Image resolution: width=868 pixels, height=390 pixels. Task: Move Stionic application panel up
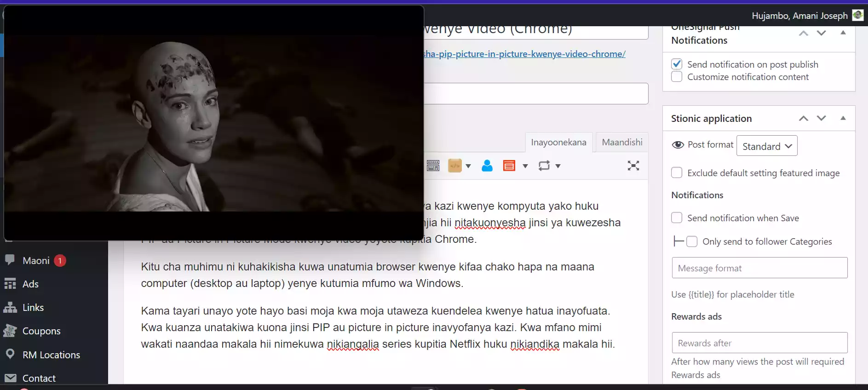(804, 118)
